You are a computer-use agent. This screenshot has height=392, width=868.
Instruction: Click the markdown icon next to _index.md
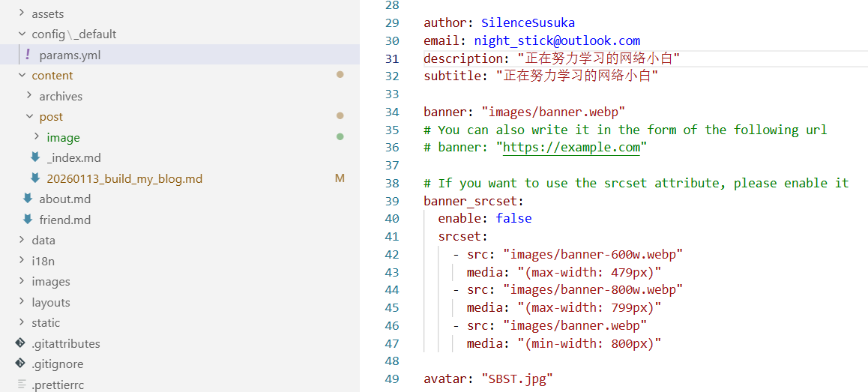pos(35,157)
